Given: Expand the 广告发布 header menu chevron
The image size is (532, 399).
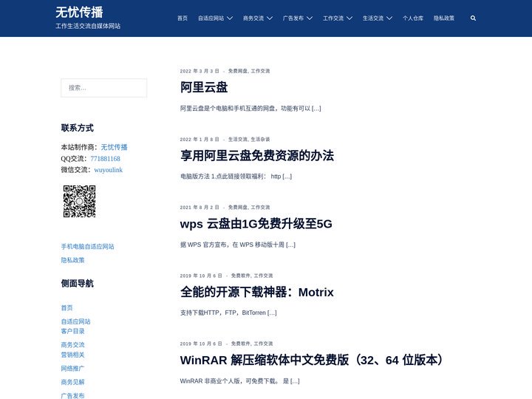Looking at the screenshot, I should [x=310, y=18].
